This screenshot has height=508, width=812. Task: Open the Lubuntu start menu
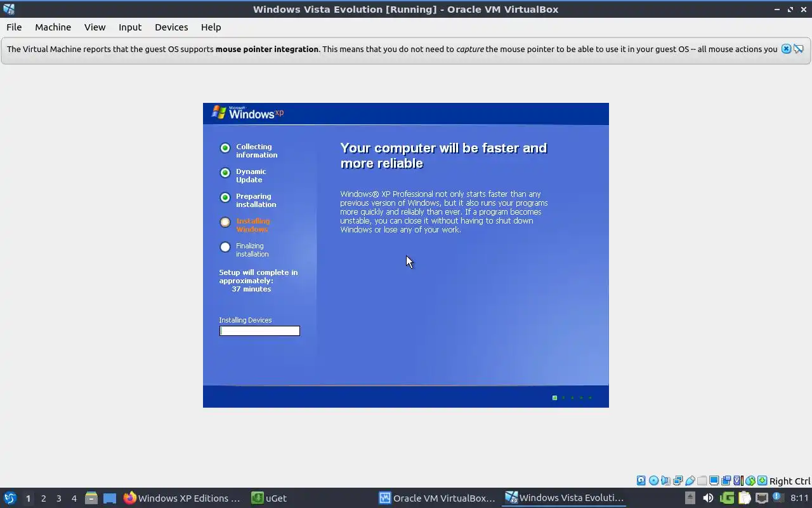[10, 498]
